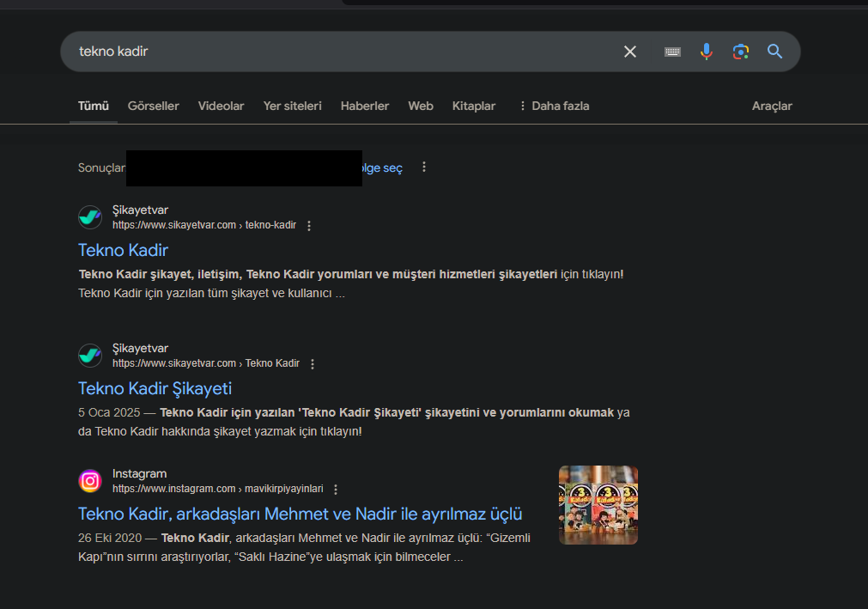The height and width of the screenshot is (609, 868).
Task: Select the Web tab
Action: point(421,106)
